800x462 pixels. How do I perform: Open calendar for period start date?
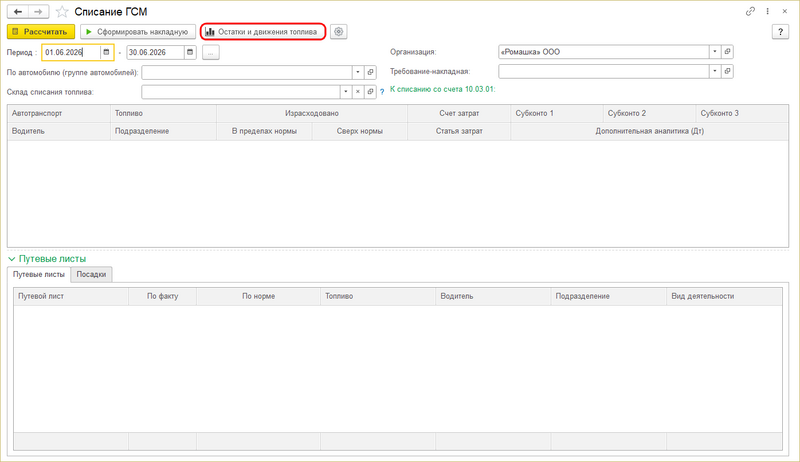106,52
